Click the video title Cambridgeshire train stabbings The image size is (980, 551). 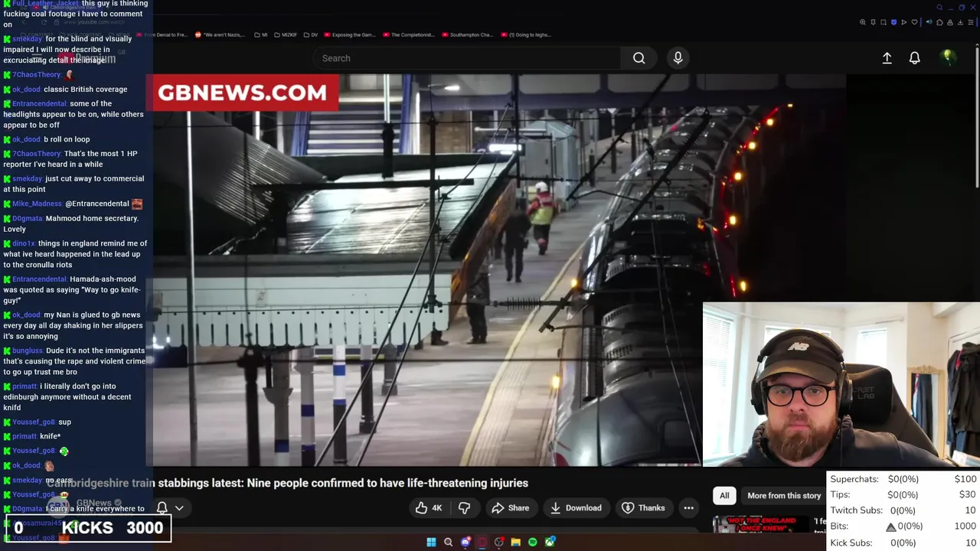point(287,483)
